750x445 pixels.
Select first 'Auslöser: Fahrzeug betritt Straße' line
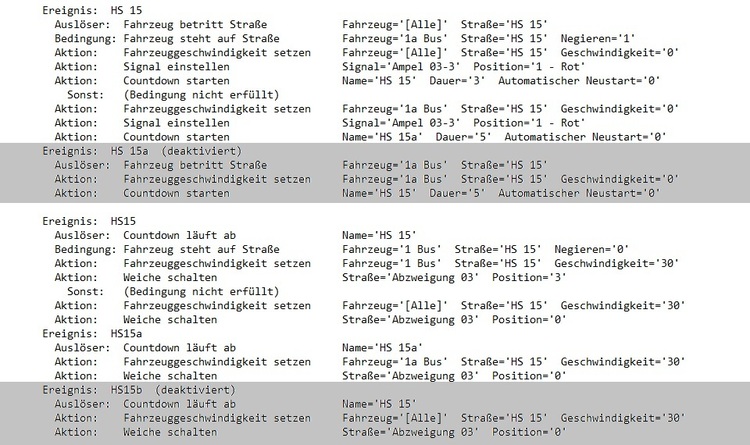coord(301,24)
